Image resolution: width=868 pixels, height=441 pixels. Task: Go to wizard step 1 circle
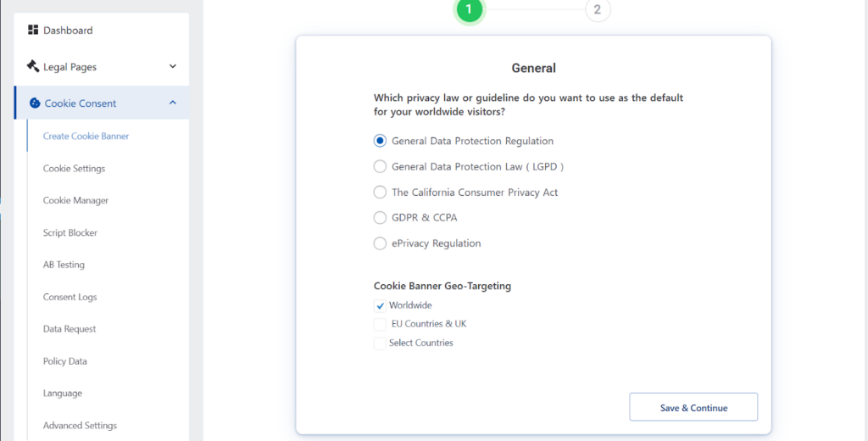click(x=469, y=9)
